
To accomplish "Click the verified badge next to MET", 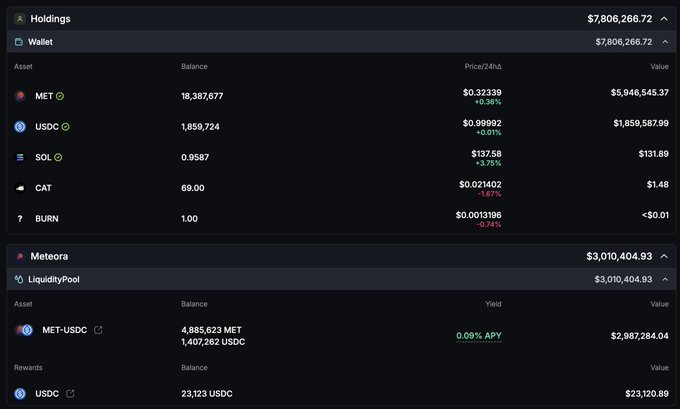I will pyautogui.click(x=61, y=96).
